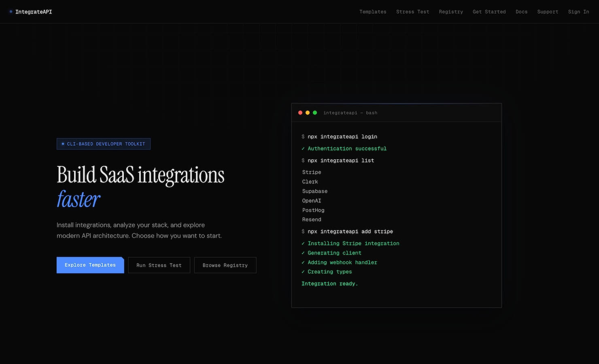Click the 'npx integrateapi add stripe' command
Viewport: 599px width, 364px height.
point(347,231)
